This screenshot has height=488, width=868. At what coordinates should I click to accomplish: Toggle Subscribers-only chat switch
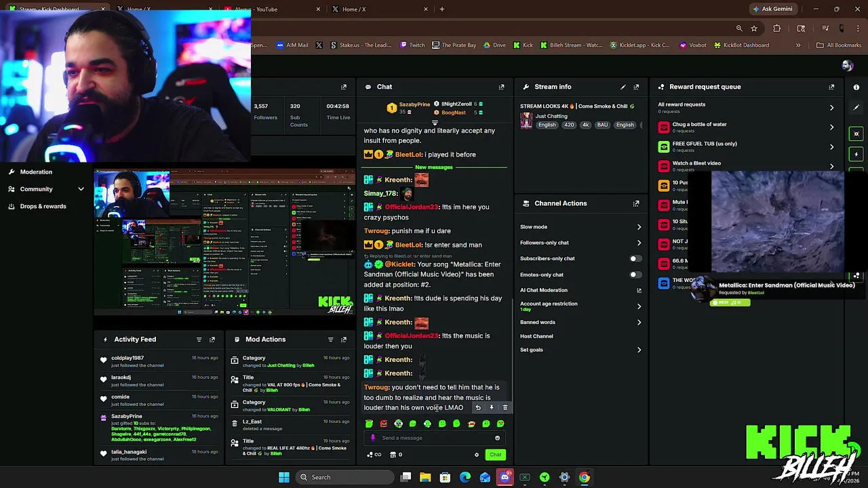click(x=635, y=258)
